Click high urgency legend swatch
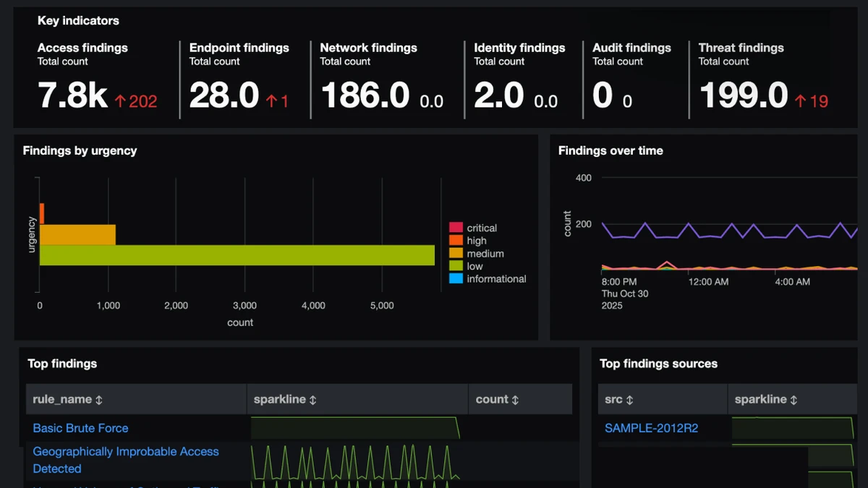 coord(456,241)
